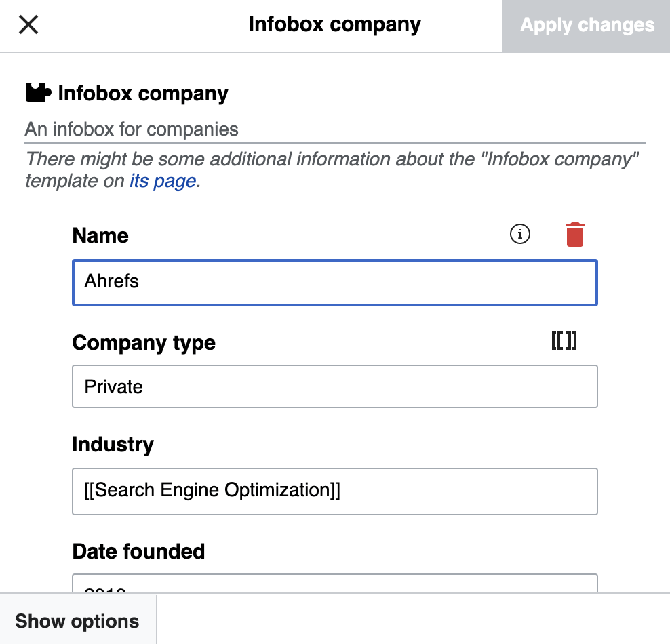The image size is (670, 644).
Task: Click the Date founded input field
Action: pos(334,586)
